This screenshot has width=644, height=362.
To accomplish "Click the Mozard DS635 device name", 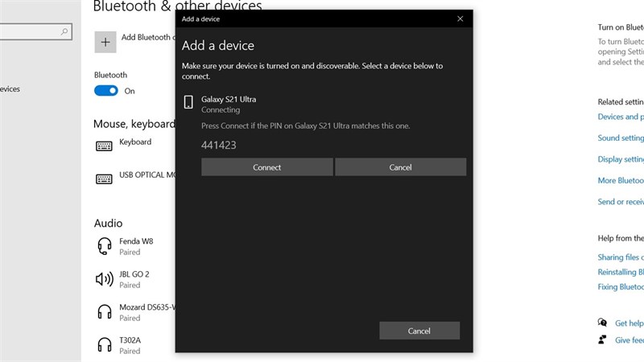I will coord(147,307).
